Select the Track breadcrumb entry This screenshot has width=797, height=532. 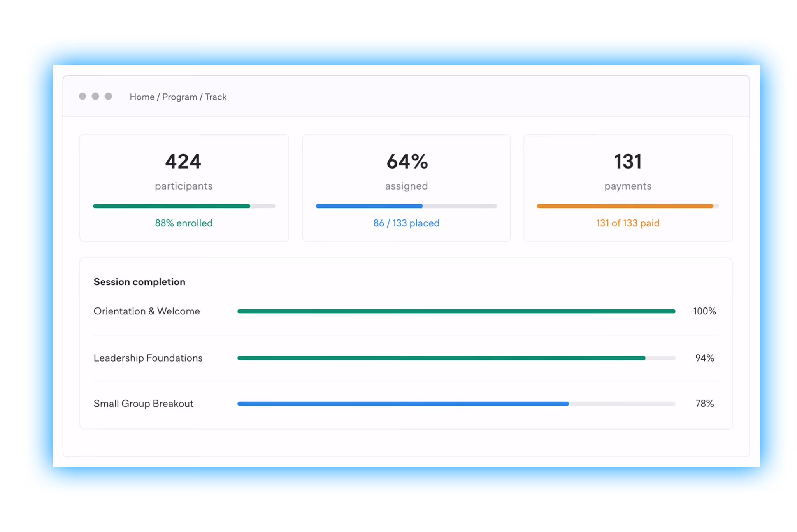216,97
